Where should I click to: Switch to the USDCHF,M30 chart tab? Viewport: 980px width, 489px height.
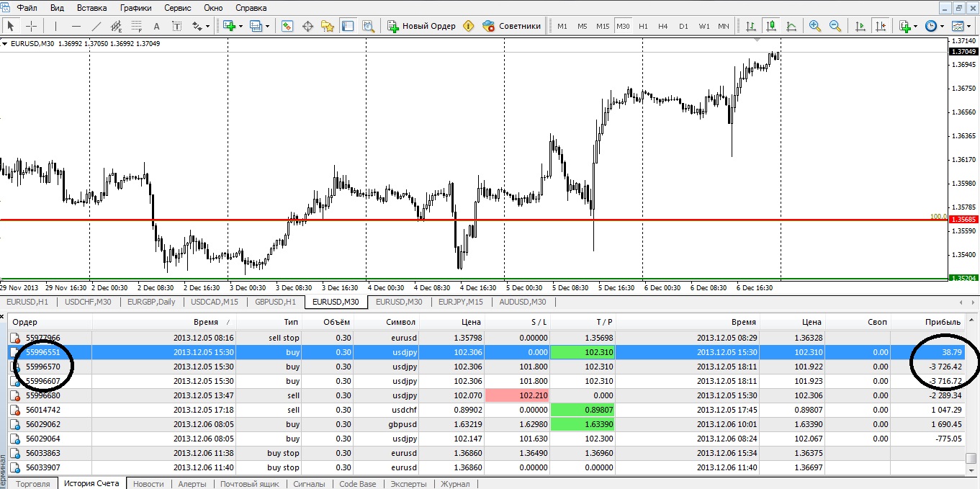tap(88, 302)
